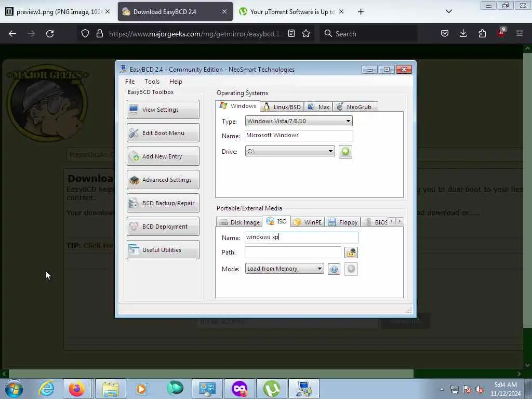
Task: Click the Firefox Search box
Action: (368, 34)
